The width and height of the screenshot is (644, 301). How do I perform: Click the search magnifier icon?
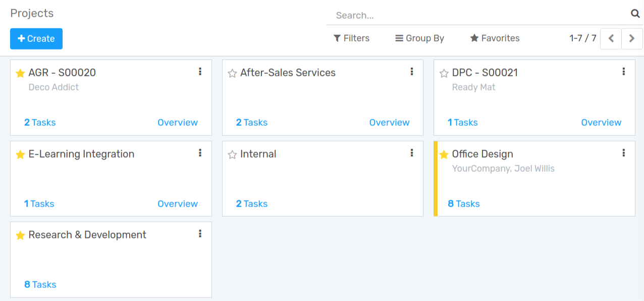(635, 14)
